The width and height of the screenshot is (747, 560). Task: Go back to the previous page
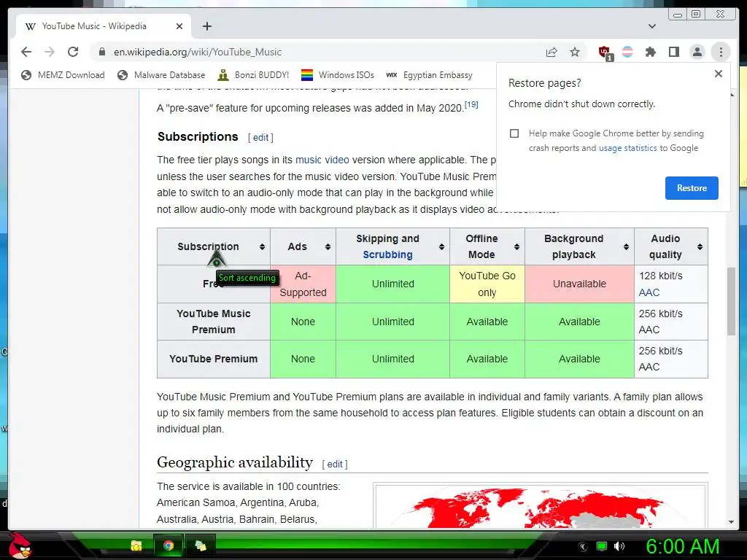(x=26, y=52)
